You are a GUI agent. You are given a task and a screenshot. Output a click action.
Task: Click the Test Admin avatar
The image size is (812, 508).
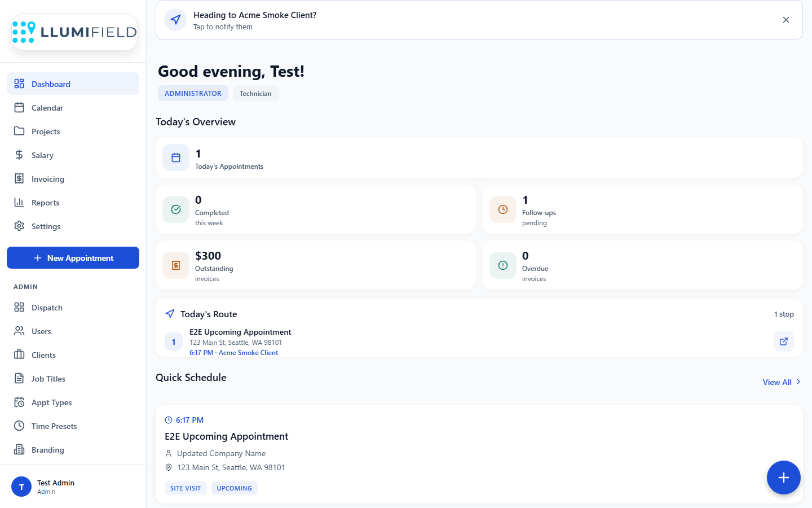click(x=21, y=487)
